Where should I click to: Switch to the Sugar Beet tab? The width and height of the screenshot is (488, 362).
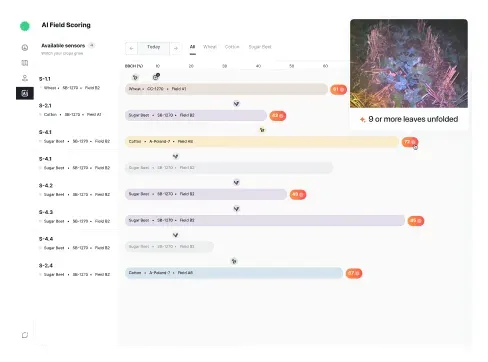[260, 47]
